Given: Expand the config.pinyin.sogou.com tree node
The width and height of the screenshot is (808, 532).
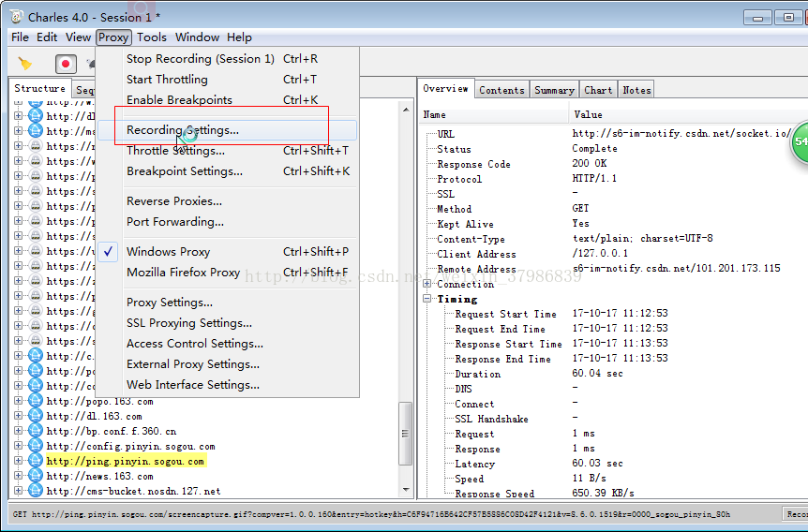Looking at the screenshot, I should point(18,446).
